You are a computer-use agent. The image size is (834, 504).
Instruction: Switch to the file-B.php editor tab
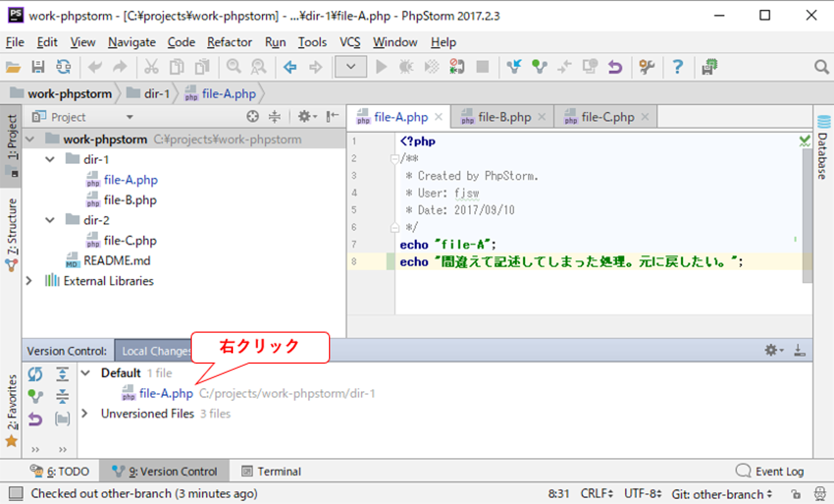504,117
